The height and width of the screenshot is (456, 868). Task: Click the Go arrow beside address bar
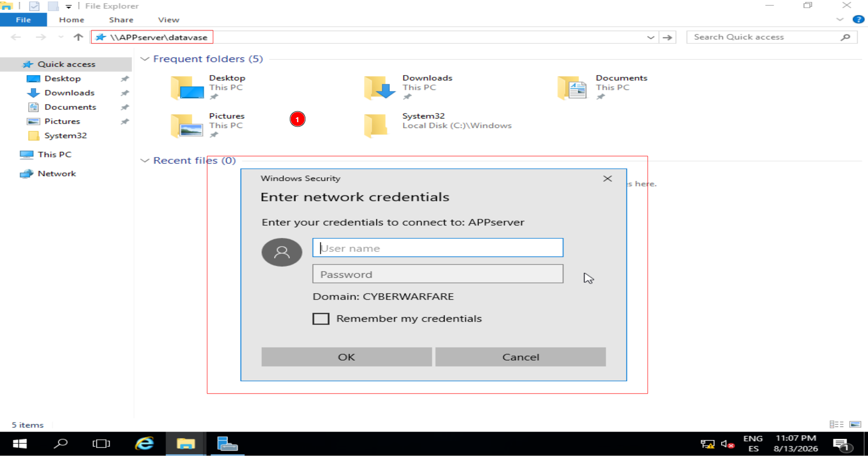667,37
